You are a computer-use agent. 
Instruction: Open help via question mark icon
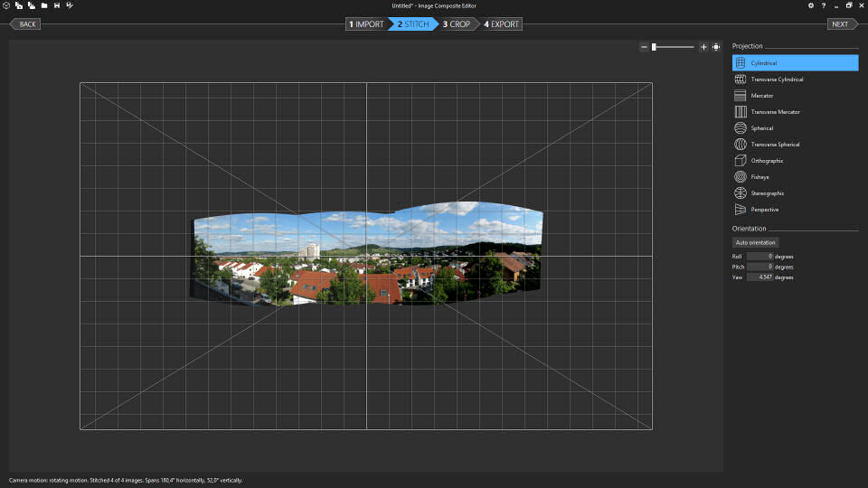point(823,5)
